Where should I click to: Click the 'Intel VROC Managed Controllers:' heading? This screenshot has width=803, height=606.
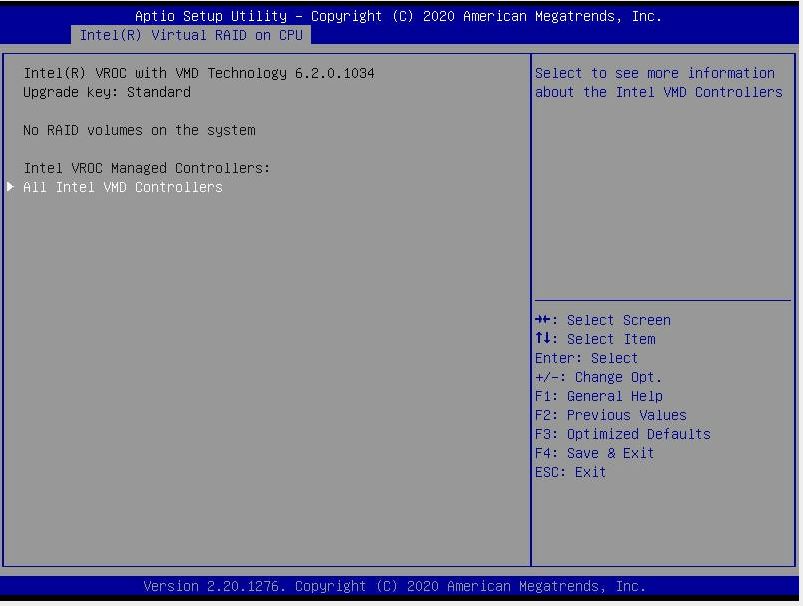pos(146,168)
